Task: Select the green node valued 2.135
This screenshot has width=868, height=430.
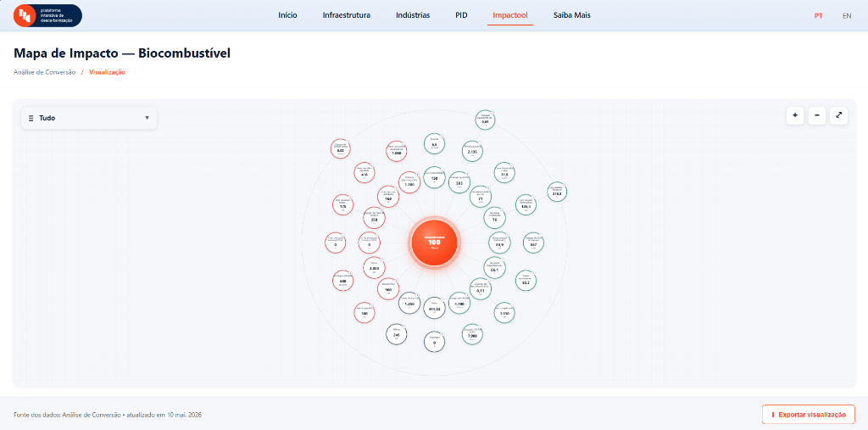Action: click(472, 151)
